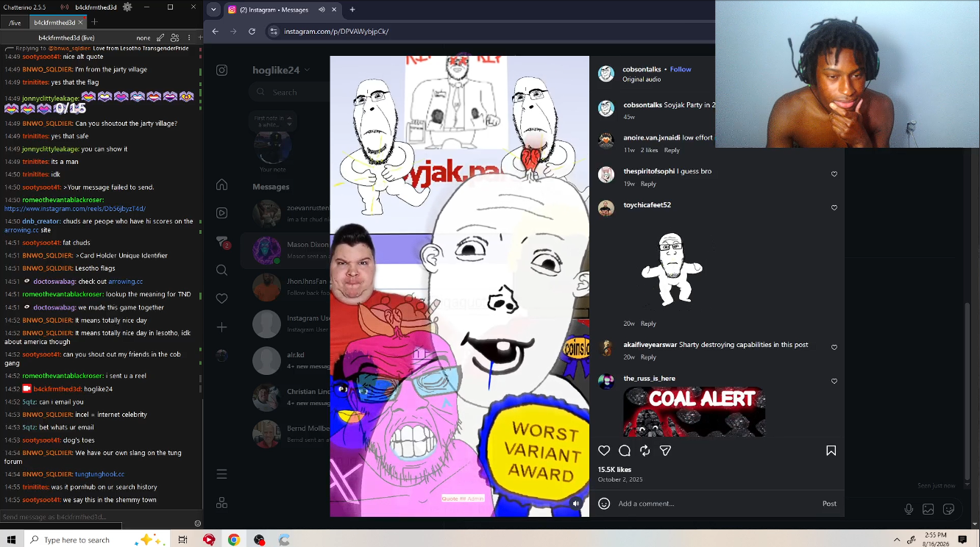980x547 pixels.
Task: Follow cobsontalks
Action: [681, 69]
